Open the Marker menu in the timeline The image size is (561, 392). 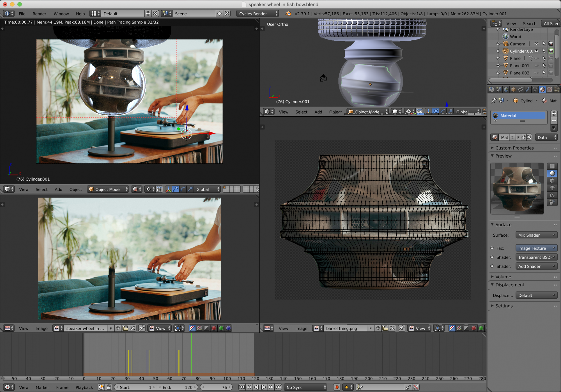tap(42, 387)
